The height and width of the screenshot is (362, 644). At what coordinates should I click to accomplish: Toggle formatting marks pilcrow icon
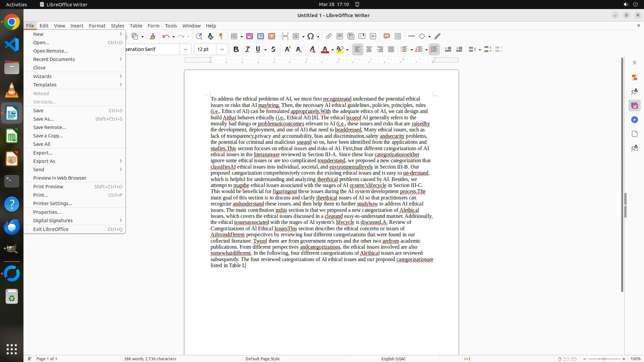click(x=221, y=37)
